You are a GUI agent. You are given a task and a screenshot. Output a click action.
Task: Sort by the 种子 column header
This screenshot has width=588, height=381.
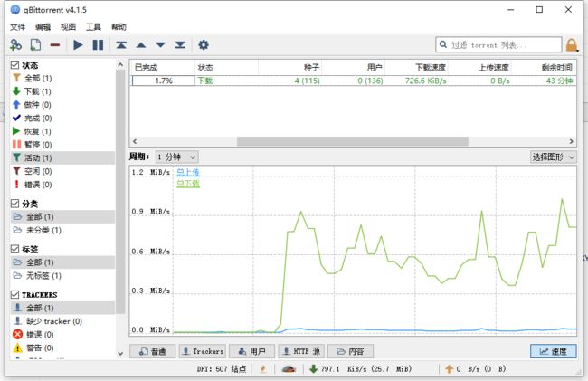pos(289,68)
